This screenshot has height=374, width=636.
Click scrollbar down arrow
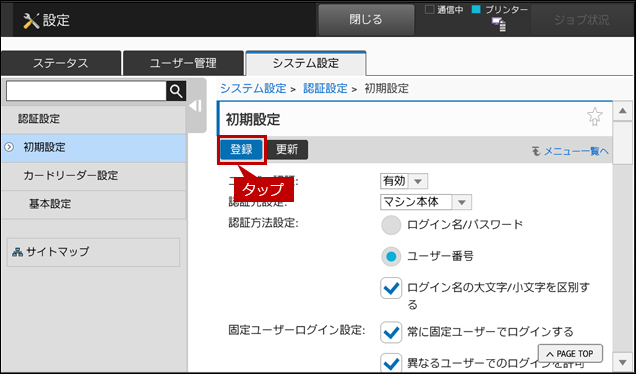point(623,362)
